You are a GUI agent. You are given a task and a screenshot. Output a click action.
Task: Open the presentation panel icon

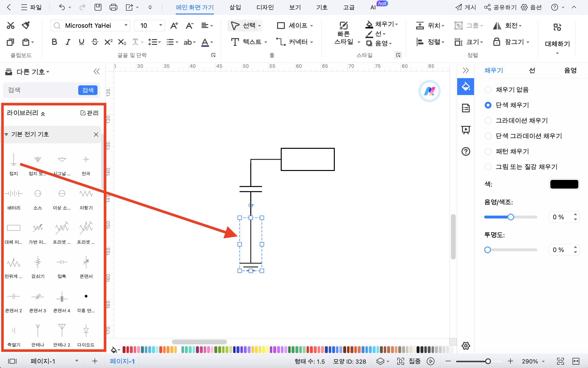[x=466, y=130]
